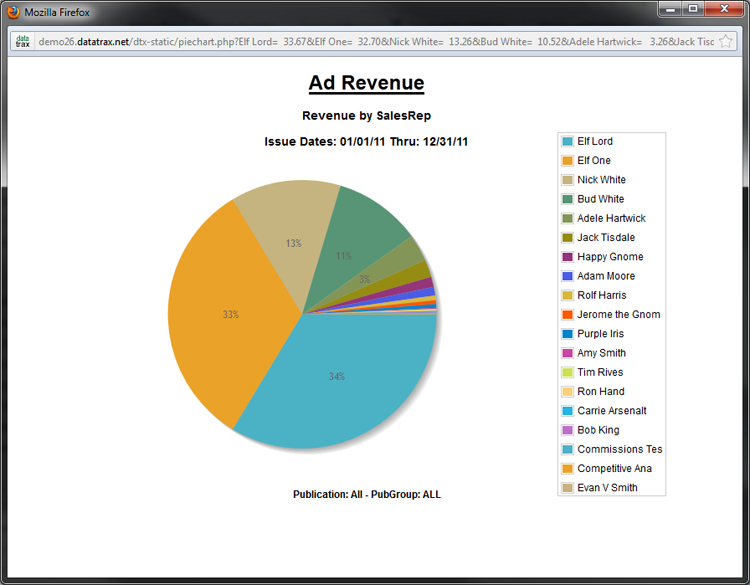Click the 'Ad Revenue' chart title

366,83
